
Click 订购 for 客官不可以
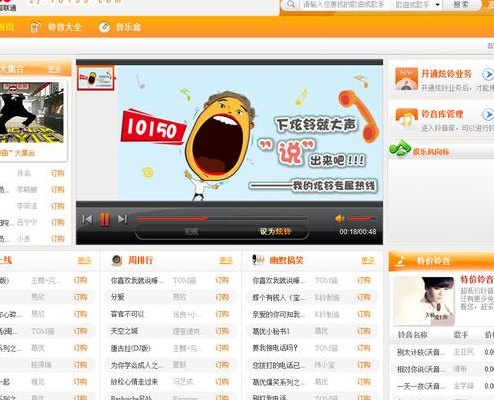pyautogui.click(x=222, y=314)
